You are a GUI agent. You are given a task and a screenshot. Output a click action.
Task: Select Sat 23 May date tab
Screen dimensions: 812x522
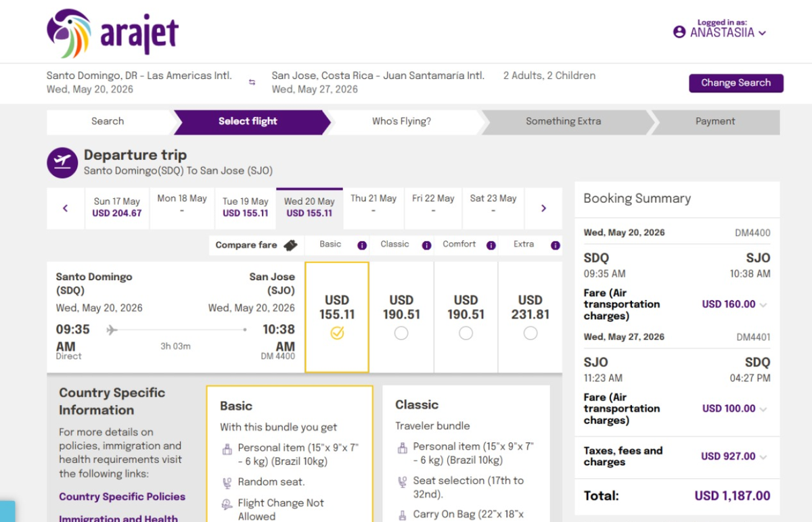coord(493,207)
